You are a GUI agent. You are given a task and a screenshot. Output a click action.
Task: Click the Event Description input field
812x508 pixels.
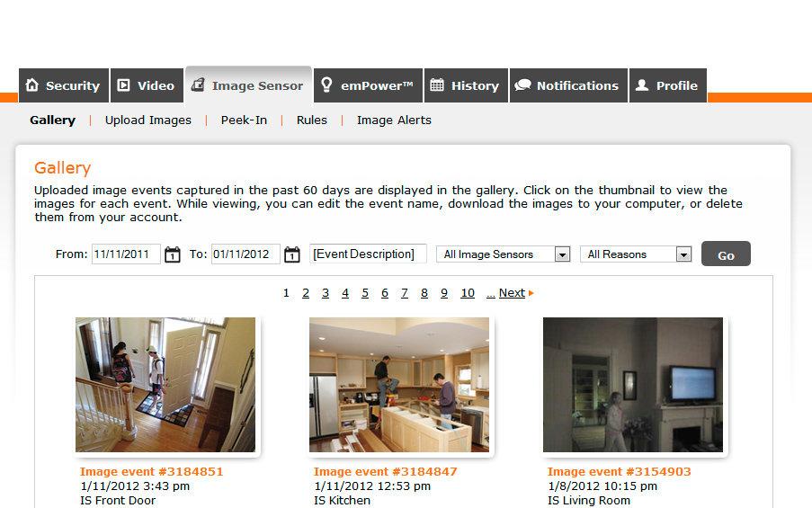coord(368,254)
